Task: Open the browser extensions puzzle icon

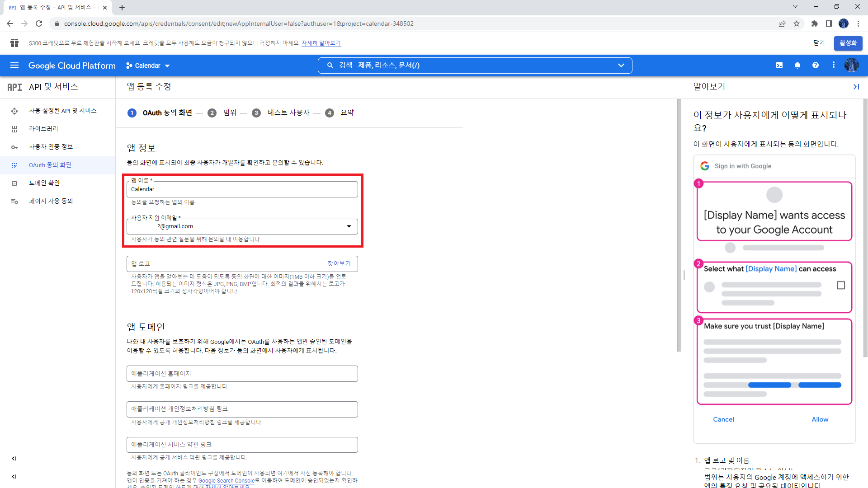Action: [815, 23]
